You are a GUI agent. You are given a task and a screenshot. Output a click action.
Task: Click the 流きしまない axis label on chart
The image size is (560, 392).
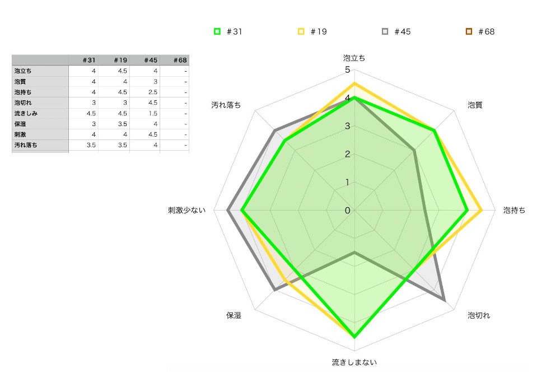(354, 362)
